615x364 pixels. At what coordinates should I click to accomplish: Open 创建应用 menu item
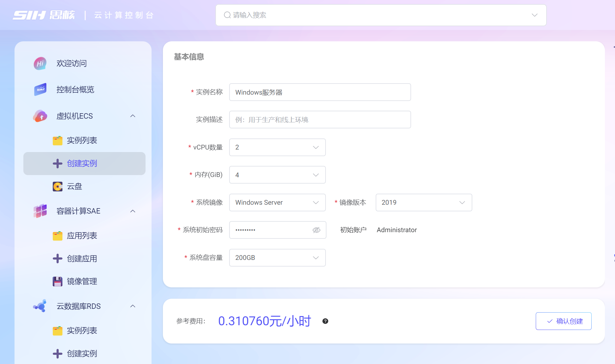click(84, 259)
